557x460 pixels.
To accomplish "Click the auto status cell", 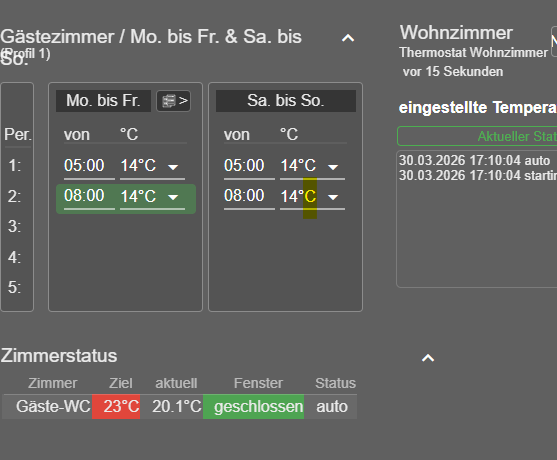I will [331, 407].
